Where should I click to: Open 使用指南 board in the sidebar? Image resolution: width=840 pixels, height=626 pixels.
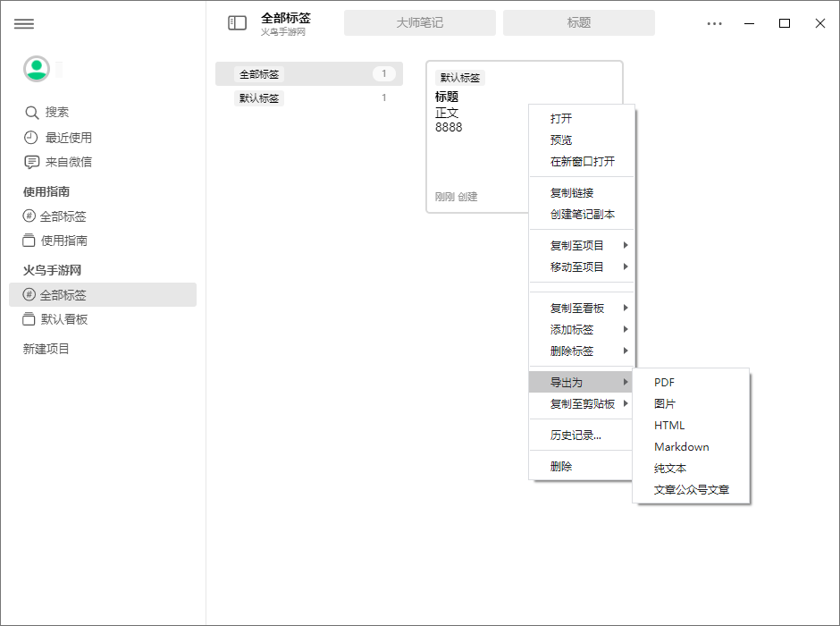[64, 241]
